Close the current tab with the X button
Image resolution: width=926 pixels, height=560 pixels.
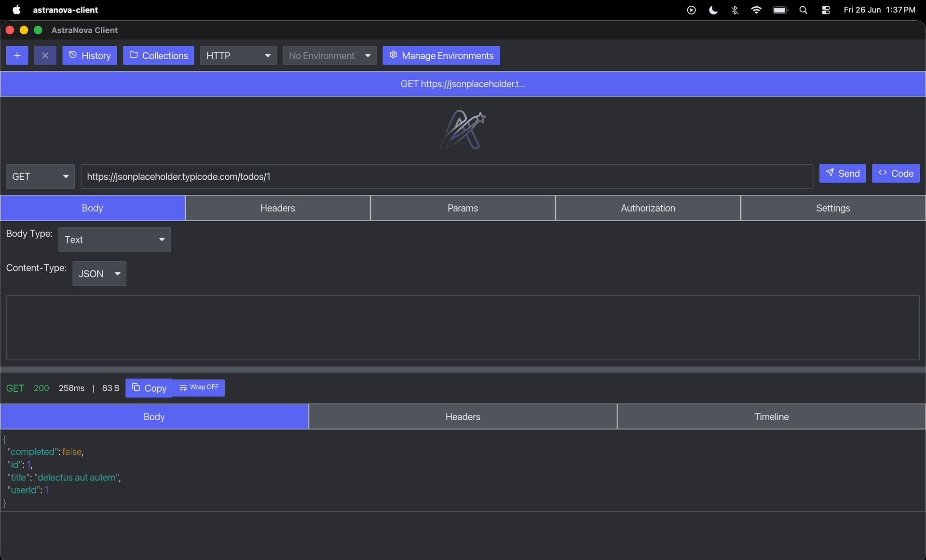point(45,55)
